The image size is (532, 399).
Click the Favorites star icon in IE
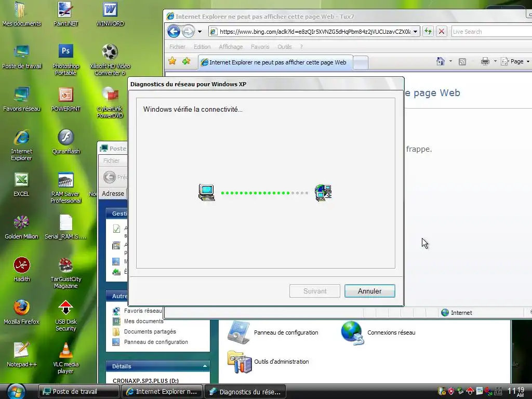pos(172,61)
